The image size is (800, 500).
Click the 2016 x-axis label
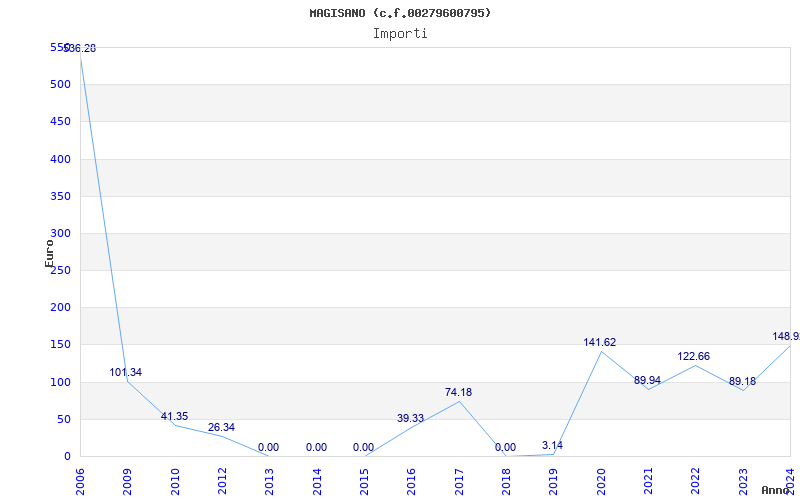[411, 482]
